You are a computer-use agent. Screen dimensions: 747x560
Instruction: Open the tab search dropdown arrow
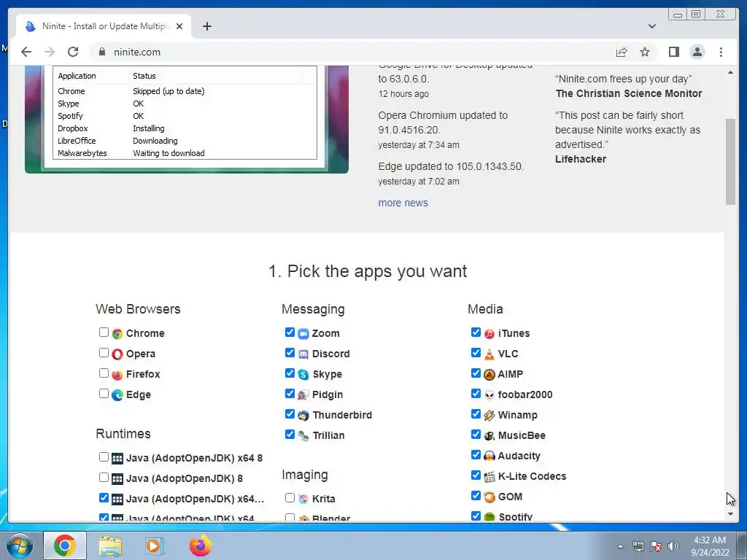652,26
